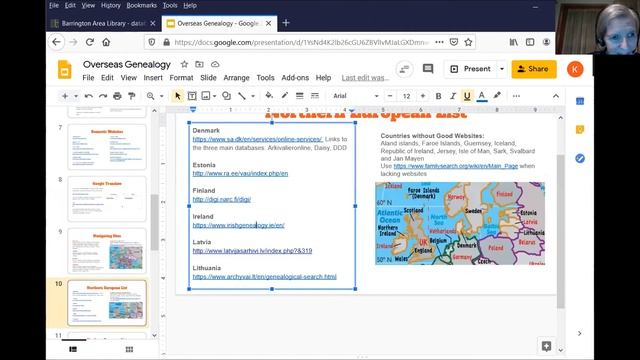Switch to the slide grid view icon

pos(129,349)
